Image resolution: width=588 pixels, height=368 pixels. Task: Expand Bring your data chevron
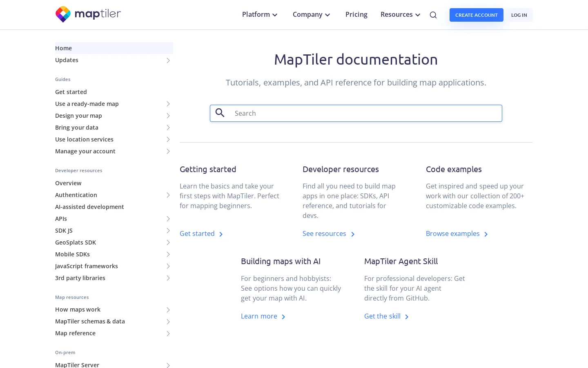pos(168,128)
